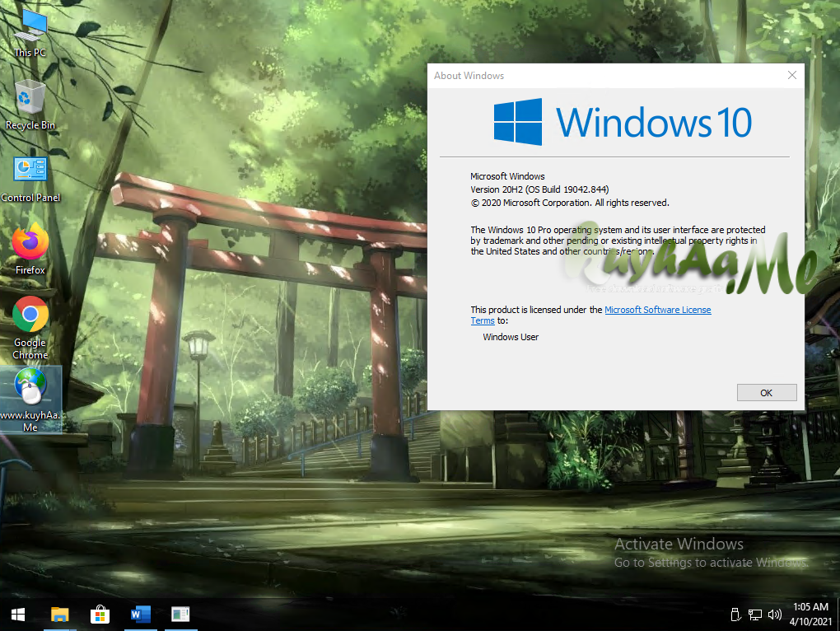Image resolution: width=840 pixels, height=631 pixels.
Task: Open Microsoft Store from the taskbar
Action: tap(100, 615)
